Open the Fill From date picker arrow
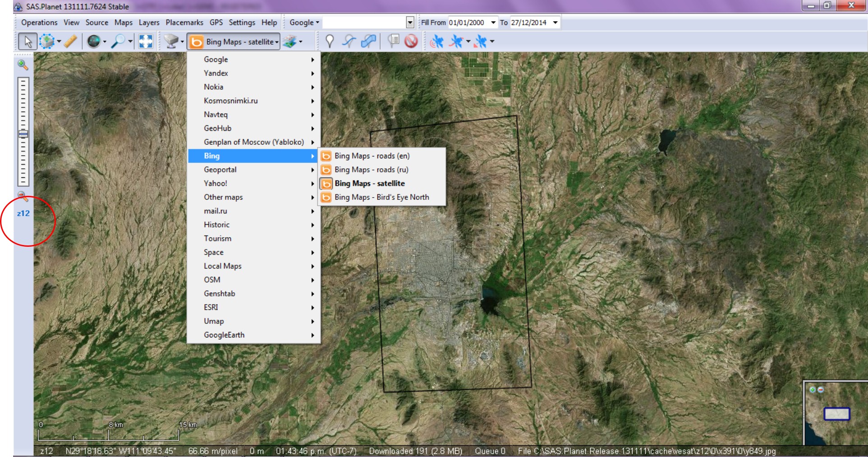Screen dimensions: 868x457 coord(493,23)
